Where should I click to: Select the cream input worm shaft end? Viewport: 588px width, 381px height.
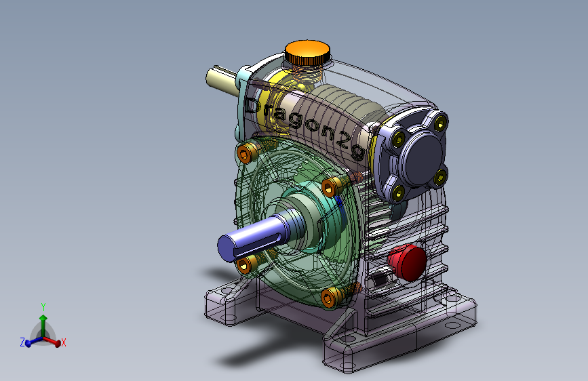pyautogui.click(x=222, y=80)
